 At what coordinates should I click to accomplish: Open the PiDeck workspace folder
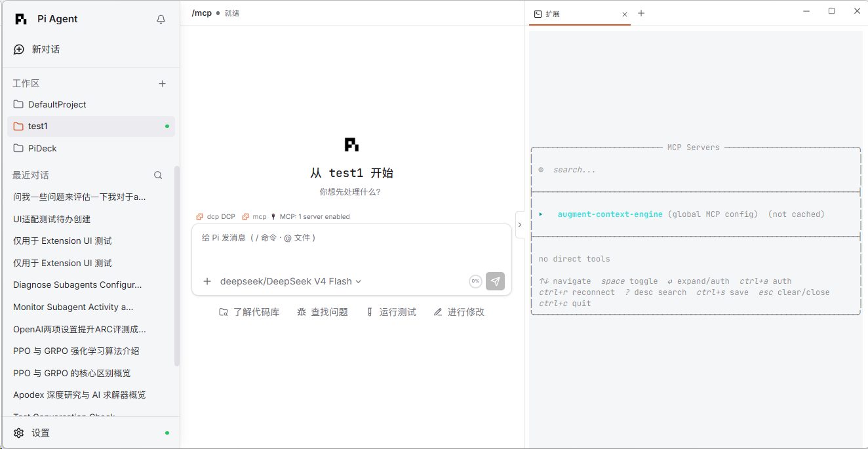(90, 148)
